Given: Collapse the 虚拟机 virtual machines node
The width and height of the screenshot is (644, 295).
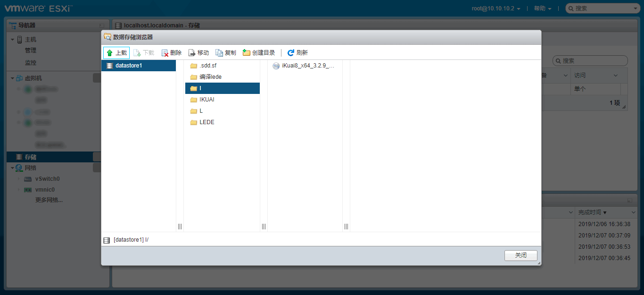Looking at the screenshot, I should pos(13,78).
